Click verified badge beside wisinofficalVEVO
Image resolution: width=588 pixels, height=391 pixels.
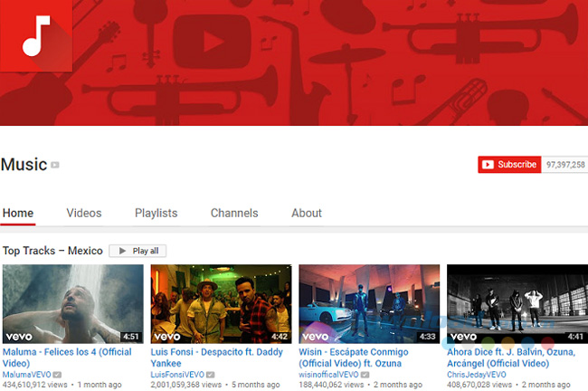pyautogui.click(x=365, y=375)
